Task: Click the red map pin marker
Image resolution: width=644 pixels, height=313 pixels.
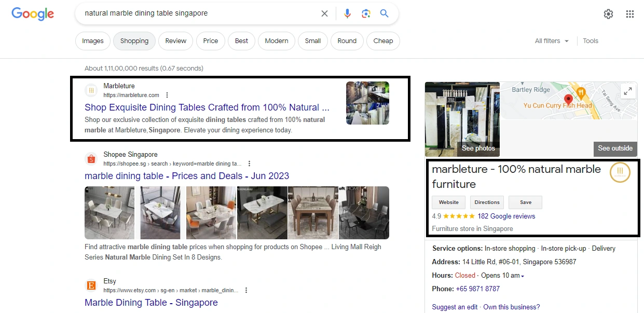Action: [568, 99]
